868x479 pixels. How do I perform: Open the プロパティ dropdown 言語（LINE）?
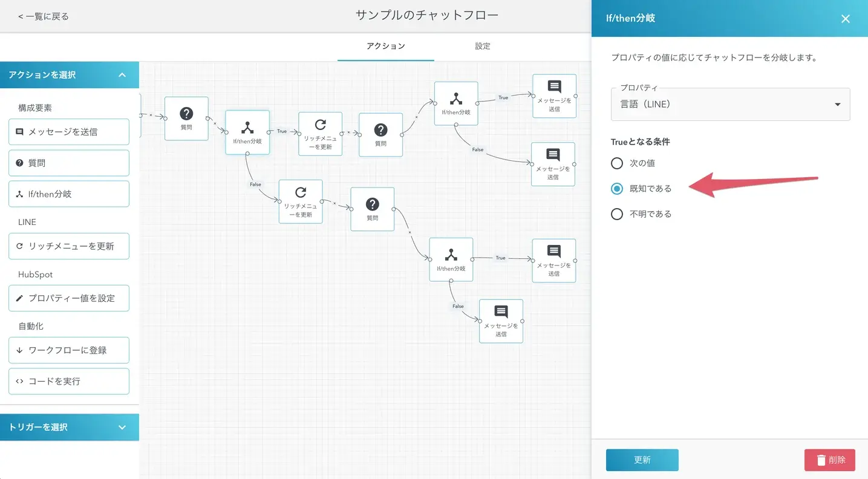point(730,105)
